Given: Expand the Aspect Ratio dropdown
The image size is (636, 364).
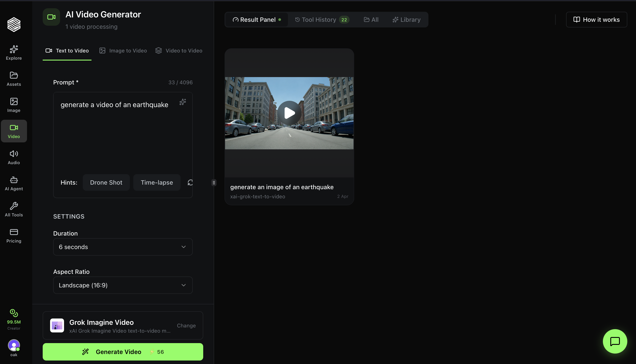Looking at the screenshot, I should tap(123, 285).
